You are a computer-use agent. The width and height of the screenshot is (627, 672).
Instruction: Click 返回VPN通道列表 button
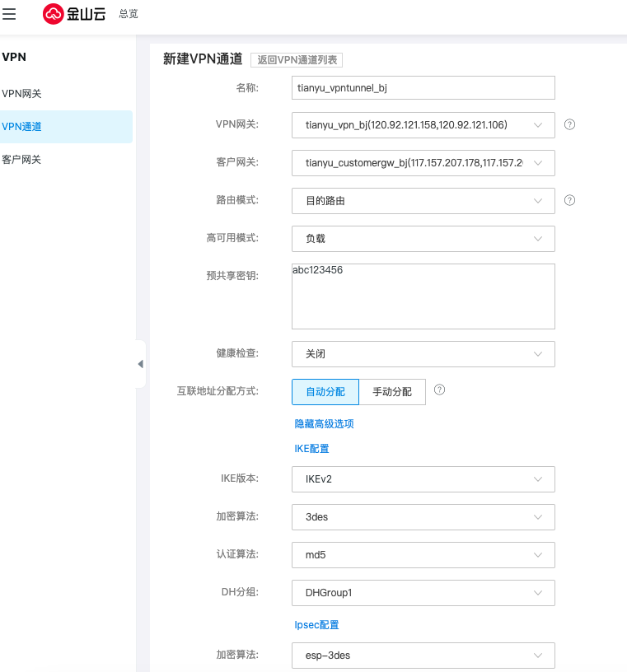click(296, 59)
